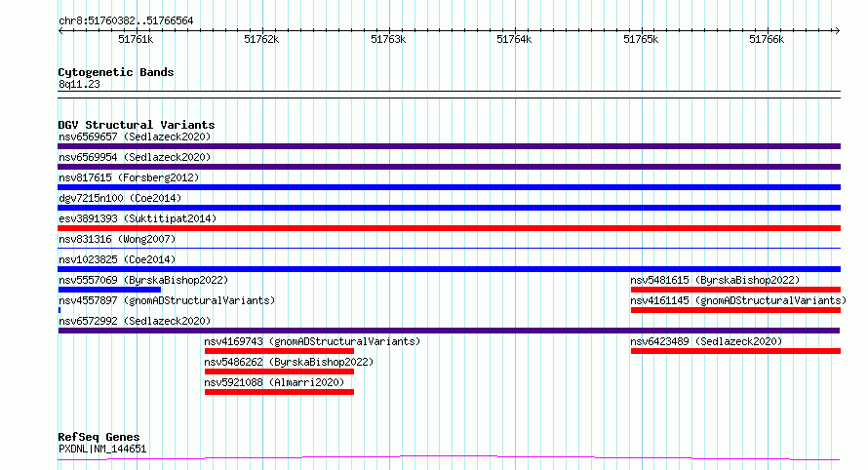The height and width of the screenshot is (470, 868).
Task: Open the dgv7215n100 (Coe2014) variant label
Action: (x=120, y=198)
